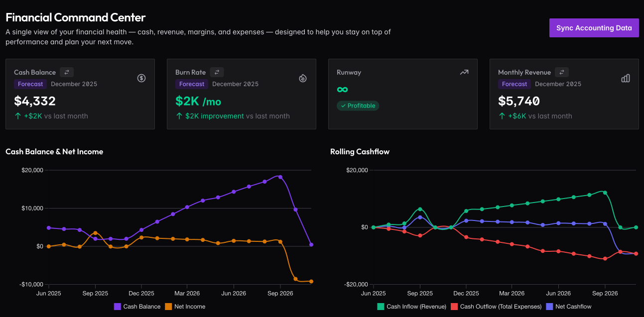Click the Sep 2026 peak point on Cash Inflow line

coord(605,192)
